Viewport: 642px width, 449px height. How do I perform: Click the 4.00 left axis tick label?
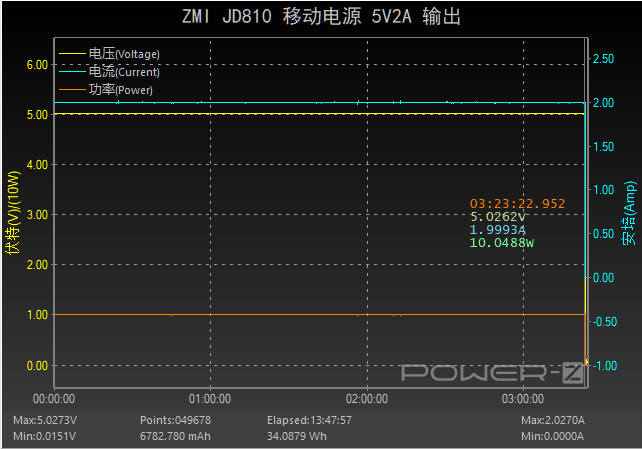click(37, 165)
